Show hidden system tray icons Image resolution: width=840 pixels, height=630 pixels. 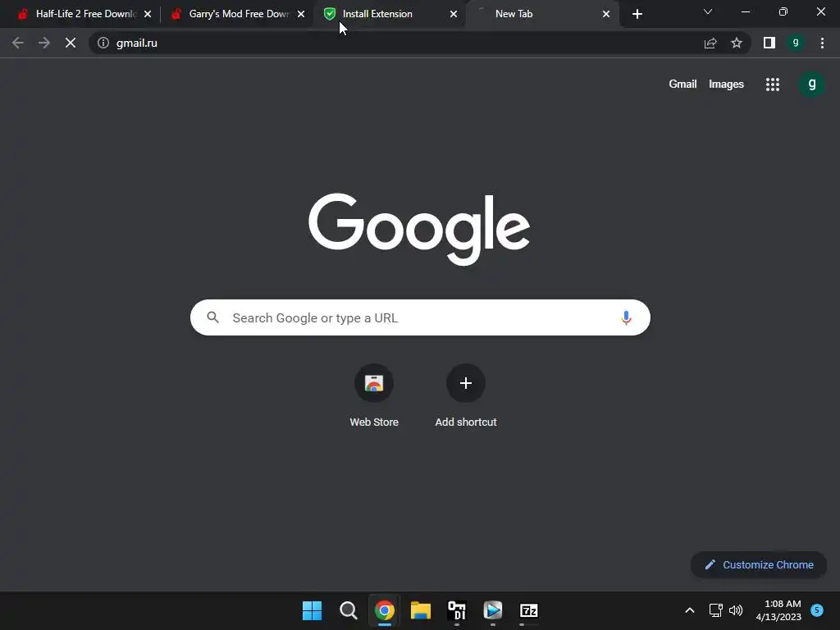coord(689,610)
